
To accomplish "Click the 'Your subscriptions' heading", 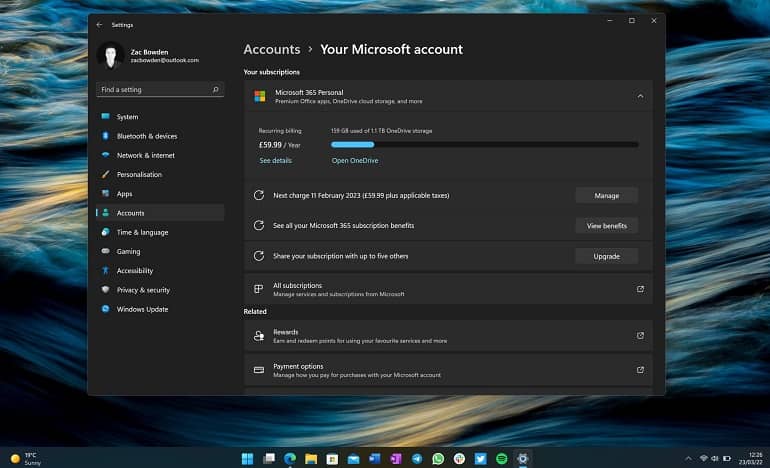I will click(272, 72).
